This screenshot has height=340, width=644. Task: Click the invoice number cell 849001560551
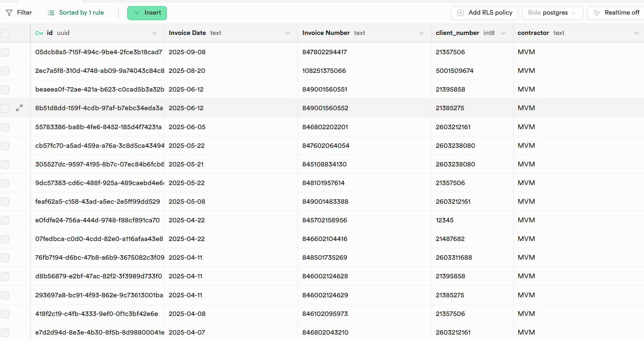325,89
